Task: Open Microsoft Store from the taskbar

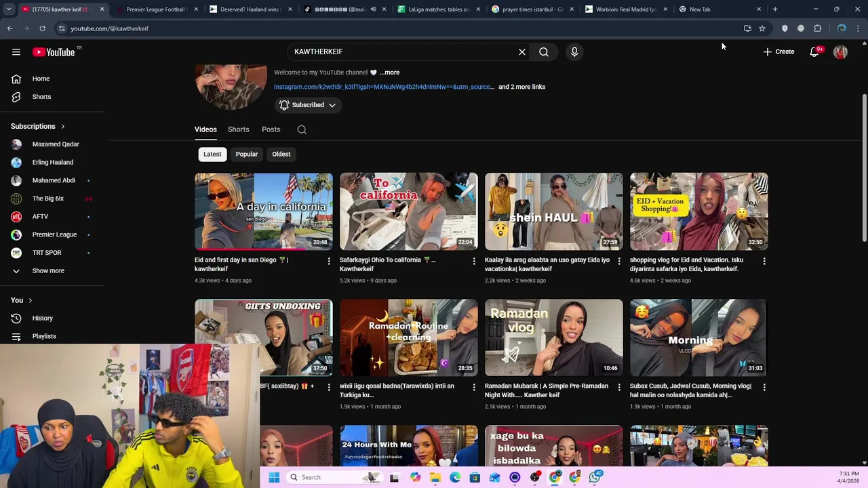Action: tap(475, 477)
